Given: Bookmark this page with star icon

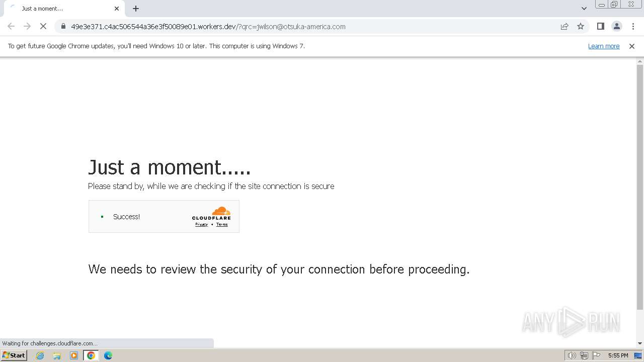Looking at the screenshot, I should pyautogui.click(x=581, y=26).
